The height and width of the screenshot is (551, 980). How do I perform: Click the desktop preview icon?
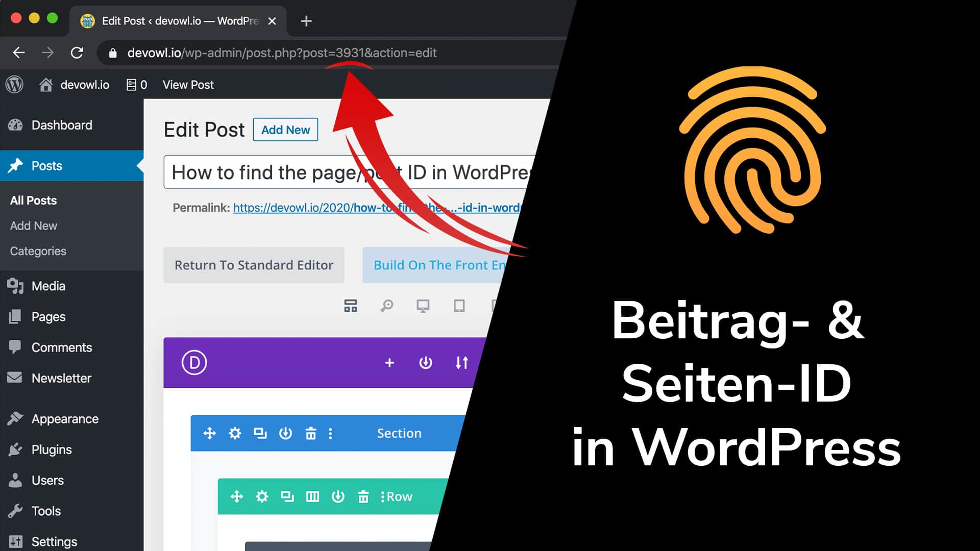423,306
